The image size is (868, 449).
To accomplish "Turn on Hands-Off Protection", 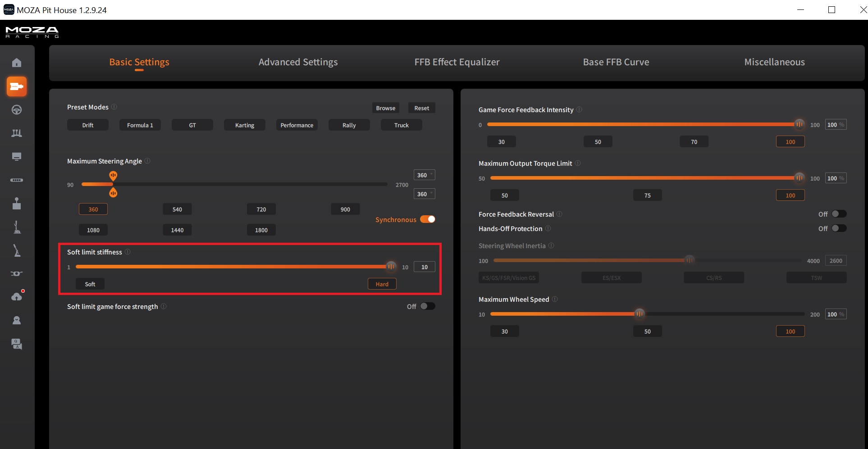I will (839, 228).
